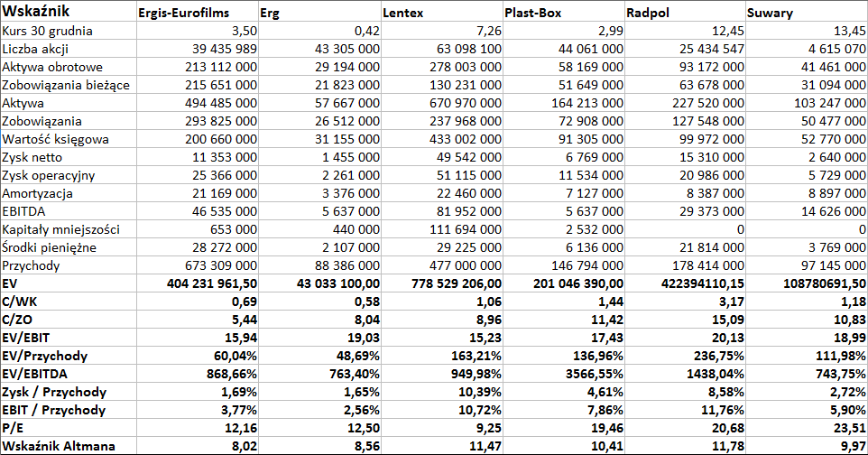This screenshot has width=868, height=455.
Task: Select Lentex Wartość księgowa 433 002 000
Action: coord(442,139)
